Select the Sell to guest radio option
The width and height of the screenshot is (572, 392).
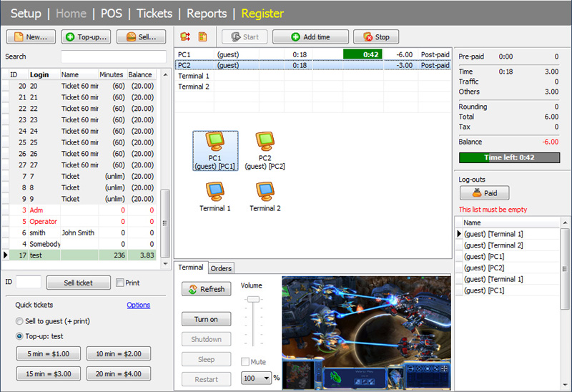point(19,321)
